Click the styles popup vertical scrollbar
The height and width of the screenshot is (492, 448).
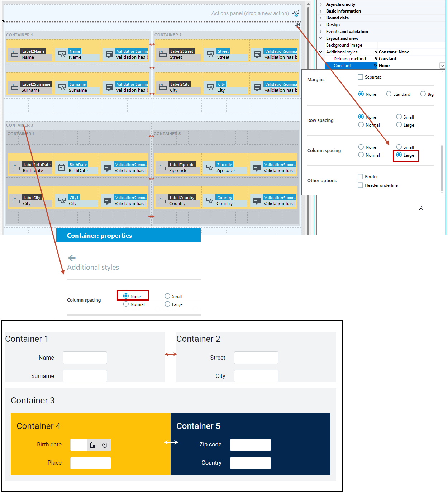(442, 168)
